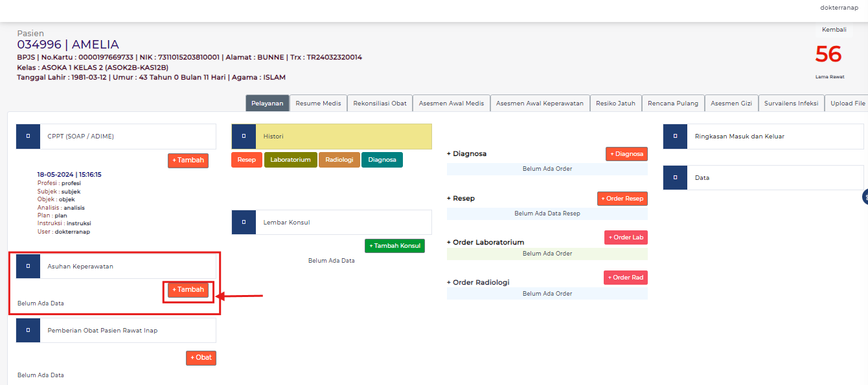Click the Histori panel icon
This screenshot has height=385, width=868.
[x=244, y=137]
